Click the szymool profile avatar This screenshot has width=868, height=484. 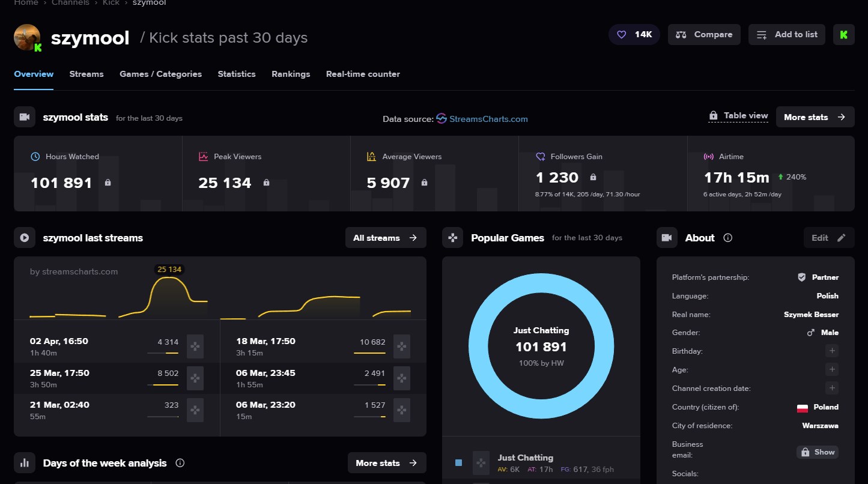(27, 37)
